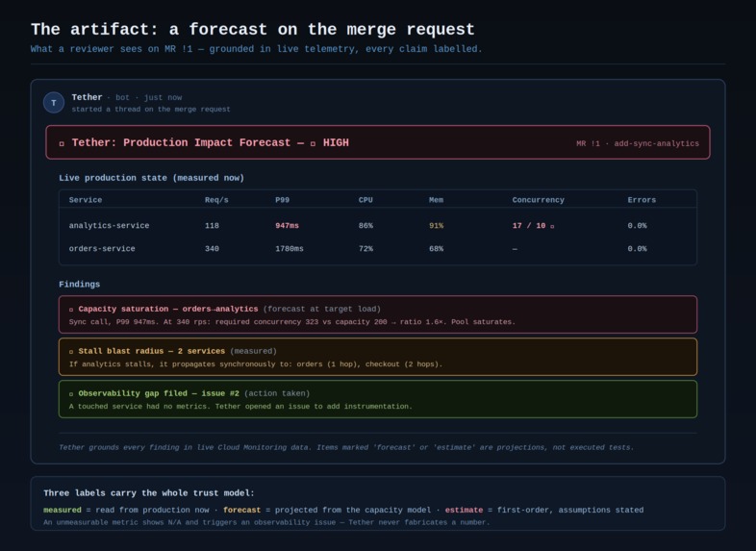Click the 'measured' label in trust model
Image resolution: width=756 pixels, height=551 pixels.
[x=63, y=510]
